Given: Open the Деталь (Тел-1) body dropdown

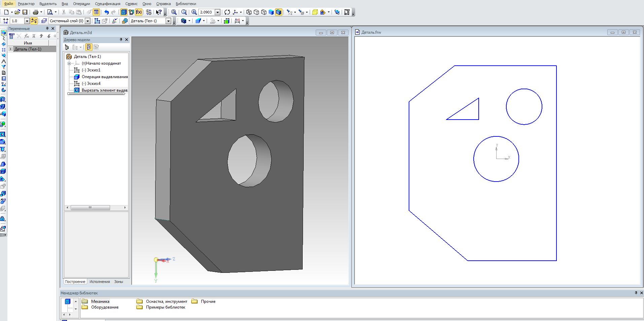Looking at the screenshot, I should pos(169,21).
